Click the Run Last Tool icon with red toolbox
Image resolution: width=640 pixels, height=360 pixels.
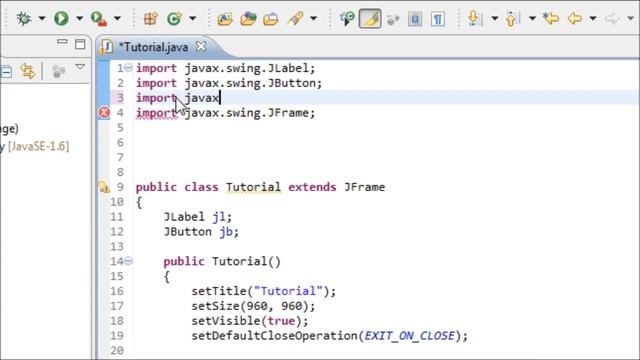pyautogui.click(x=98, y=19)
